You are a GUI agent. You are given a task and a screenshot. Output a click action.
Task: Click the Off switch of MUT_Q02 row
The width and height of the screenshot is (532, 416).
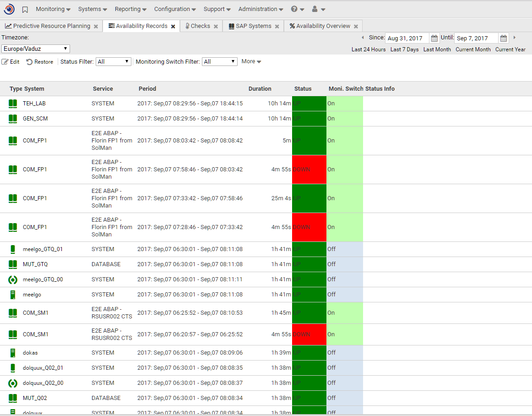coord(345,398)
